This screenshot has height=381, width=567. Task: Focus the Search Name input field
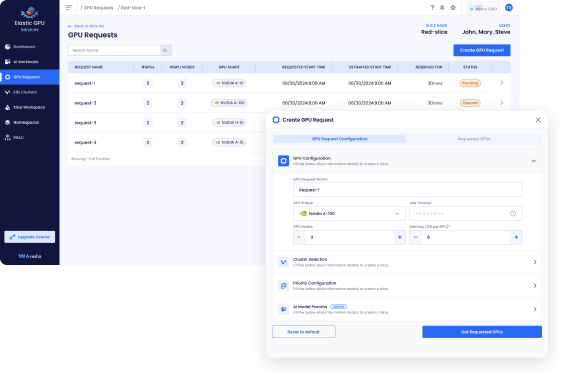pyautogui.click(x=114, y=50)
